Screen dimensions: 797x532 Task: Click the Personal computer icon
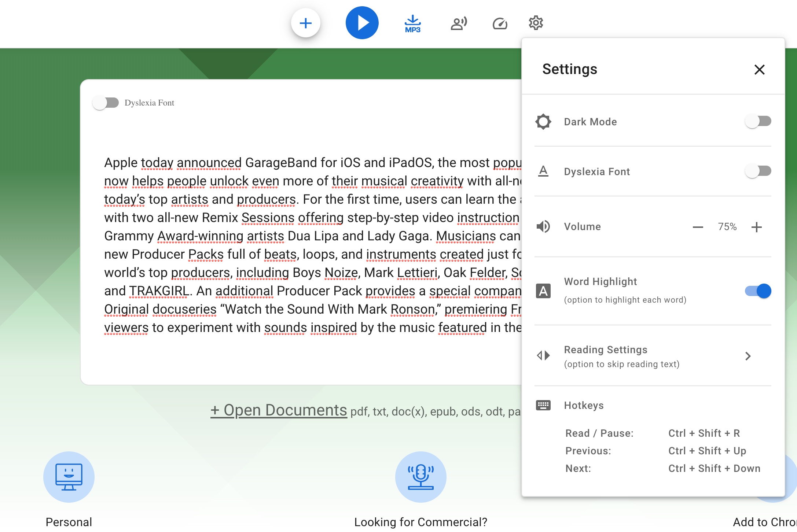(x=69, y=477)
